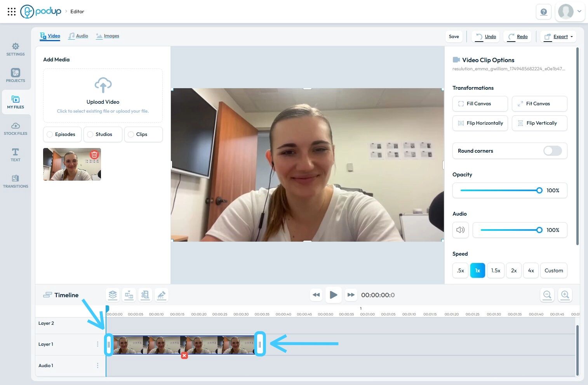588x385 pixels.
Task: Switch to the Audio tab
Action: [78, 36]
